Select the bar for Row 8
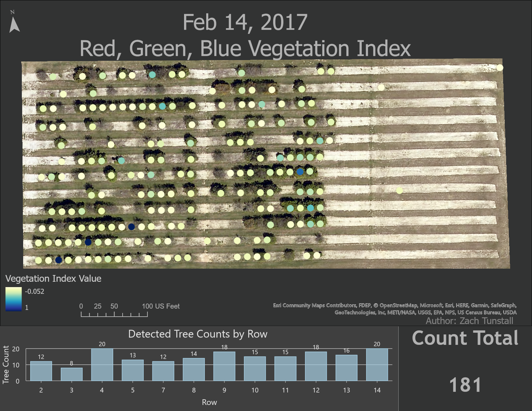 194,369
